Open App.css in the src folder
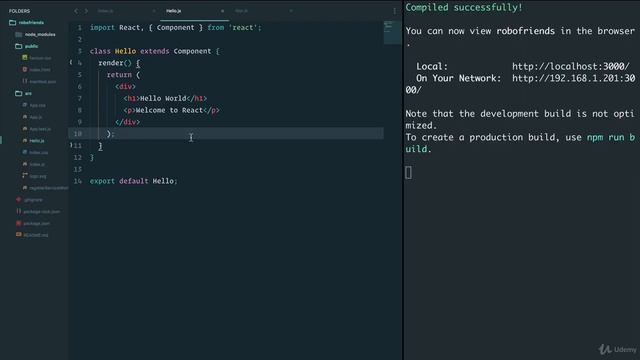The width and height of the screenshot is (640, 360). click(x=38, y=105)
